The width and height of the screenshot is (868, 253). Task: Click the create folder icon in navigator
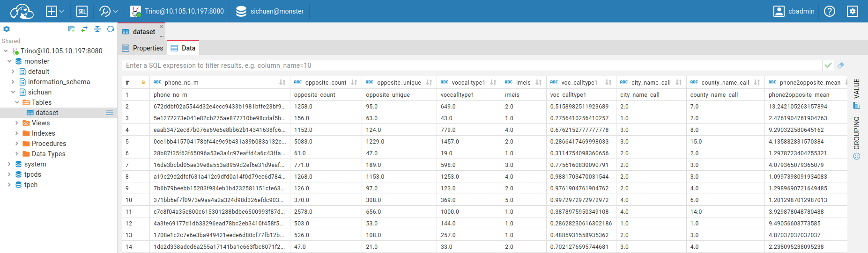[71, 29]
